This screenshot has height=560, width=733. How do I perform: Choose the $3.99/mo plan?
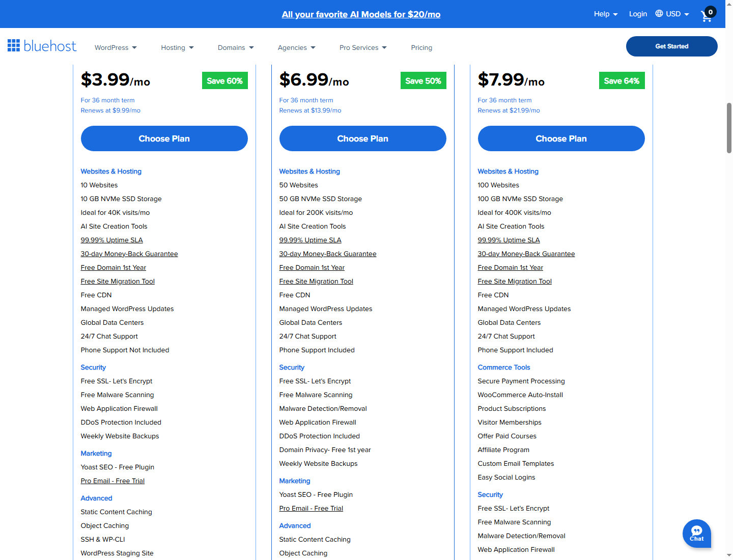pyautogui.click(x=164, y=138)
